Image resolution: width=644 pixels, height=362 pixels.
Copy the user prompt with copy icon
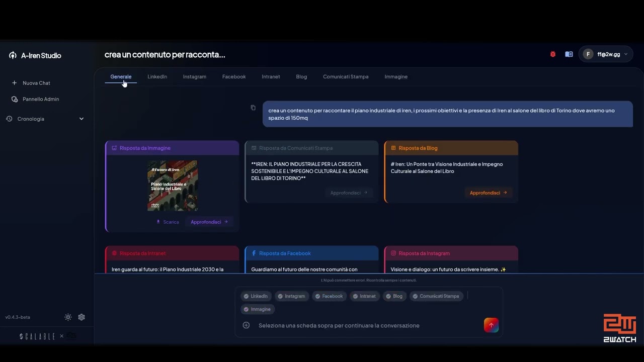coord(253,108)
